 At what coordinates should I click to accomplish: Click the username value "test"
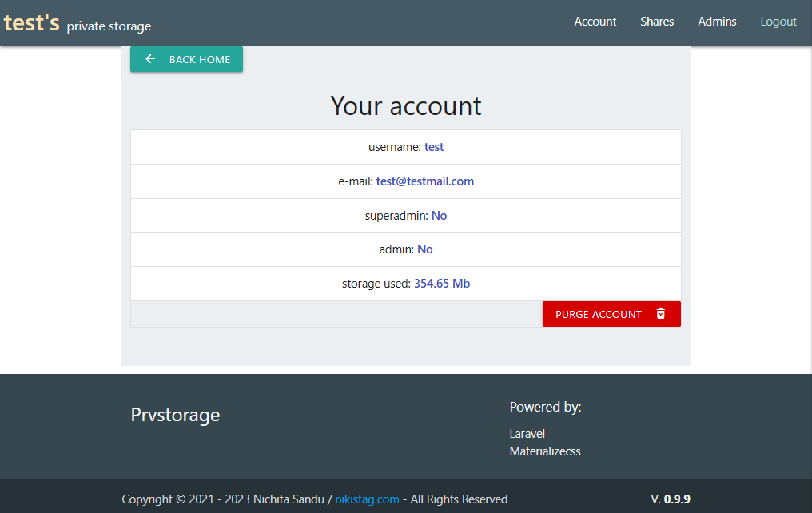[x=434, y=147]
